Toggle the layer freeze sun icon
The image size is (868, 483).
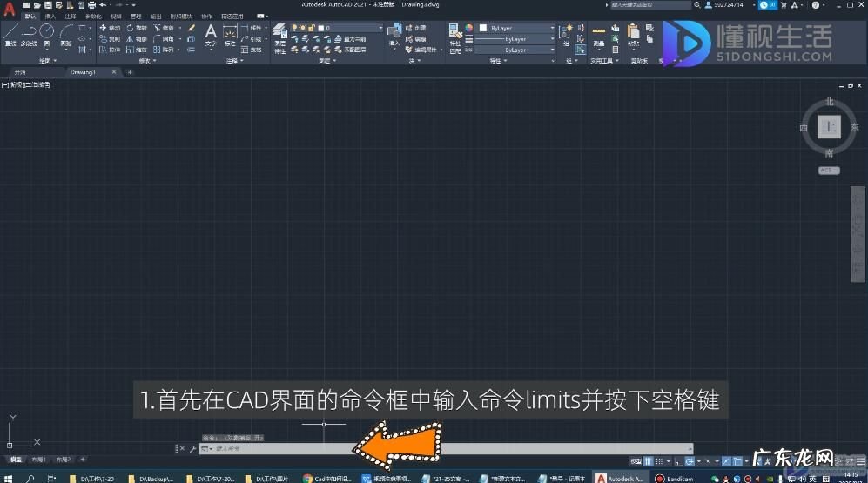point(303,28)
